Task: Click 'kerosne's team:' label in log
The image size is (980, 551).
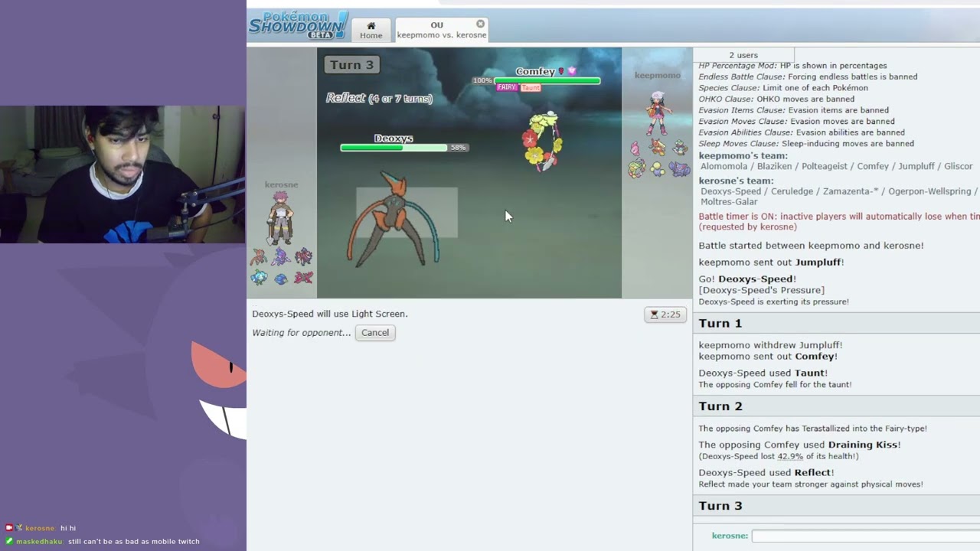Action: [736, 181]
